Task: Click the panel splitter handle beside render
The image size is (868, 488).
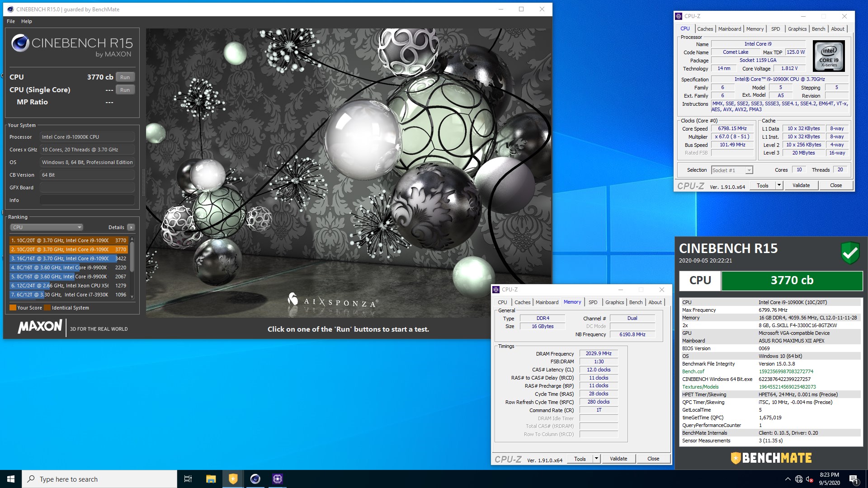Action: point(143,183)
